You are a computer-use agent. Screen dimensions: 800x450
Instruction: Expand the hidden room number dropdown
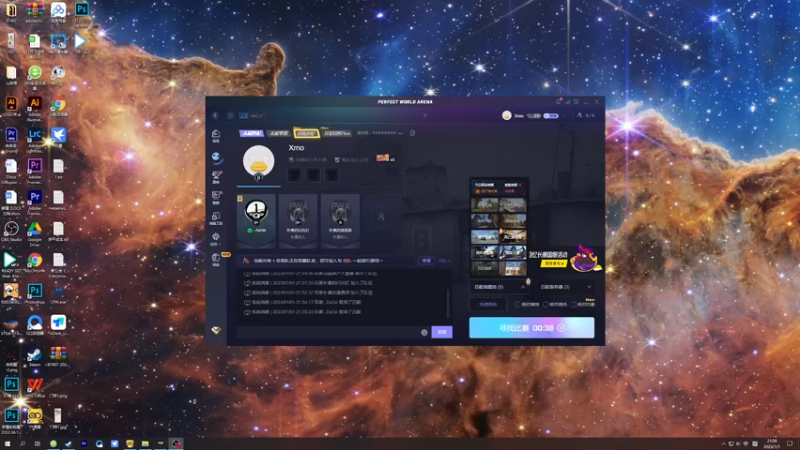tap(401, 133)
